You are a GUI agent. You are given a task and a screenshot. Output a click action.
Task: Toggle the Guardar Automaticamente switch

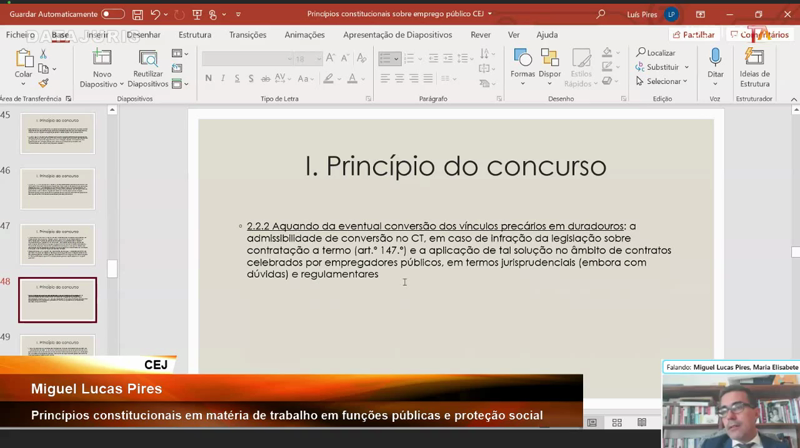(113, 15)
